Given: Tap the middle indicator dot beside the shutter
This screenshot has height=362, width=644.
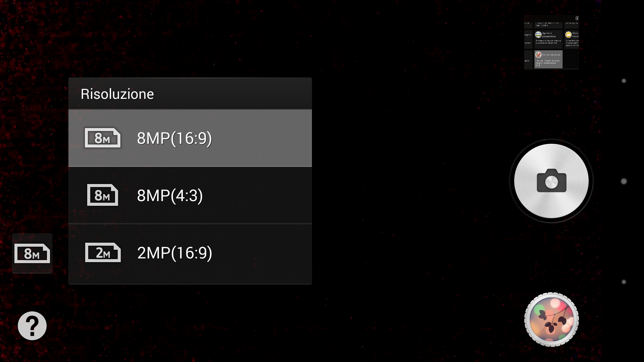Looking at the screenshot, I should tap(624, 181).
